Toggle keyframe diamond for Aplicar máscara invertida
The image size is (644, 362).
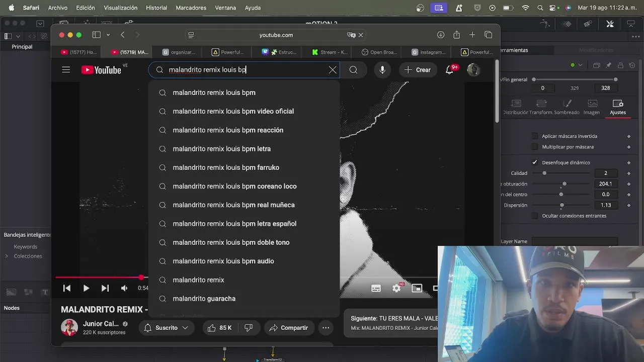(629, 136)
